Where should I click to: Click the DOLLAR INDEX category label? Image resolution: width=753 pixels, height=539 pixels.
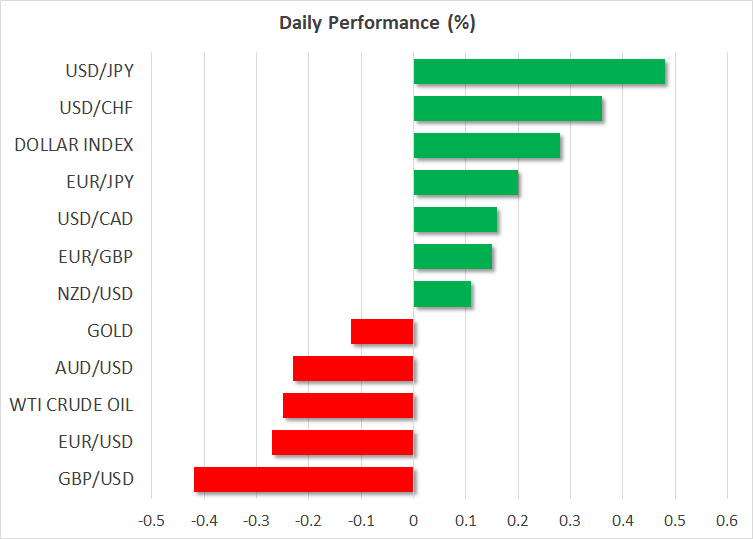[74, 146]
